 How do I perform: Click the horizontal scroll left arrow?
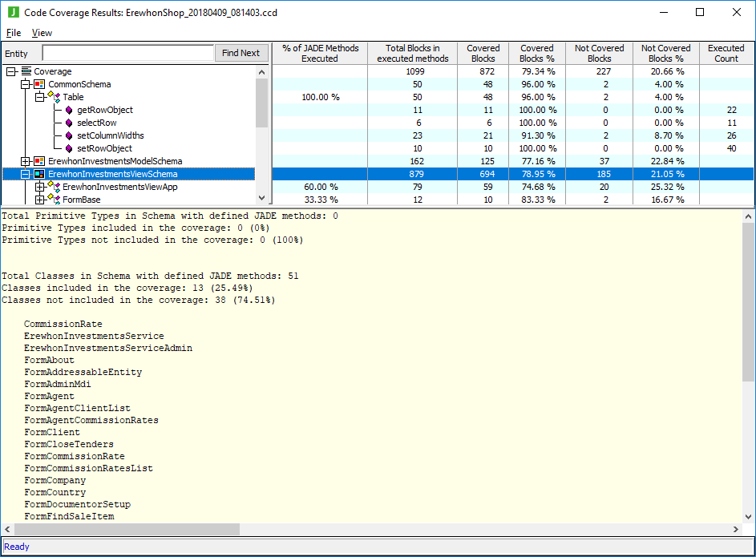pyautogui.click(x=7, y=529)
